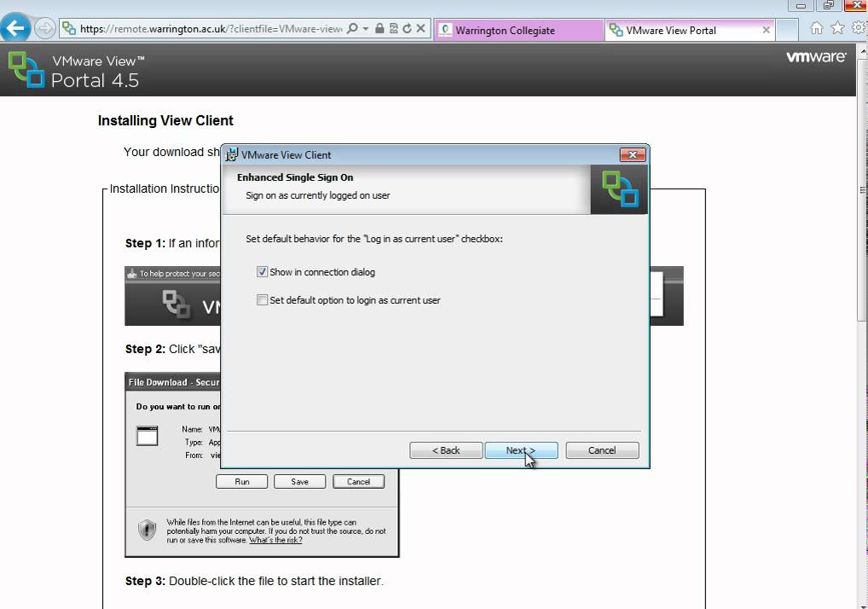This screenshot has height=609, width=868.
Task: Click the Step 3 instruction text
Action: click(x=254, y=581)
